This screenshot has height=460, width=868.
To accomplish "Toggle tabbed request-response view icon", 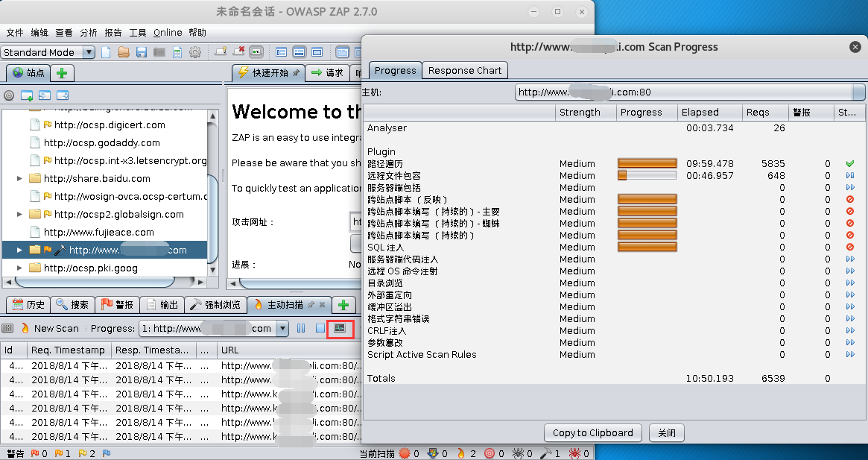I will 343,52.
